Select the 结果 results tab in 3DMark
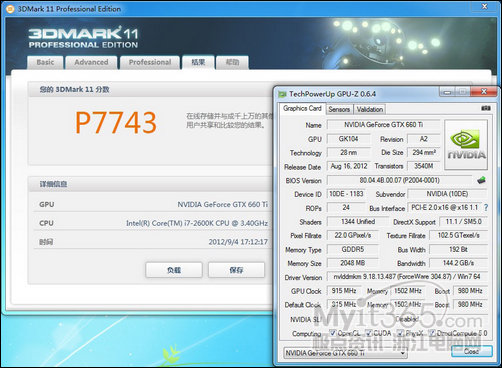 tap(198, 62)
